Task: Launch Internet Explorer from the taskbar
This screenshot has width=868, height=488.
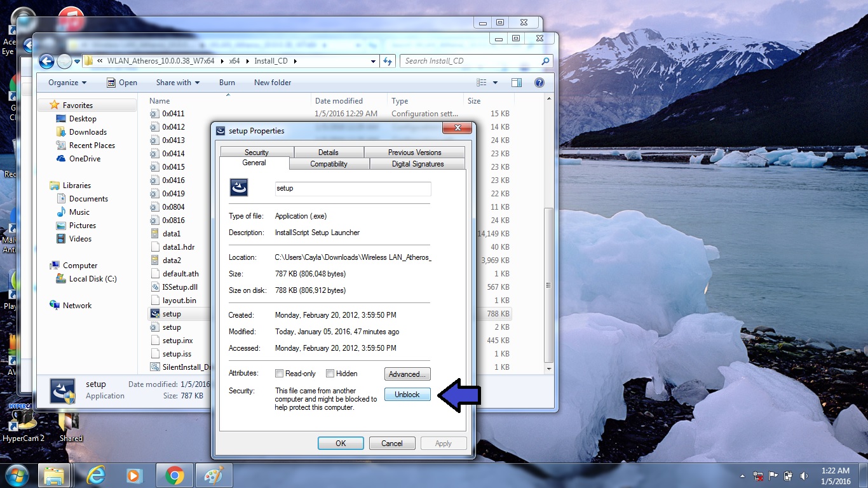Action: (x=96, y=475)
